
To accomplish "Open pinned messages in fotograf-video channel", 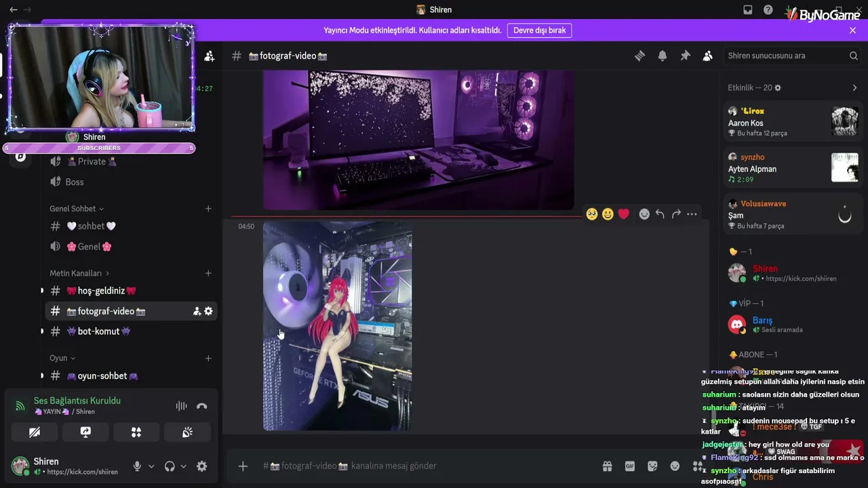I will 685,56.
